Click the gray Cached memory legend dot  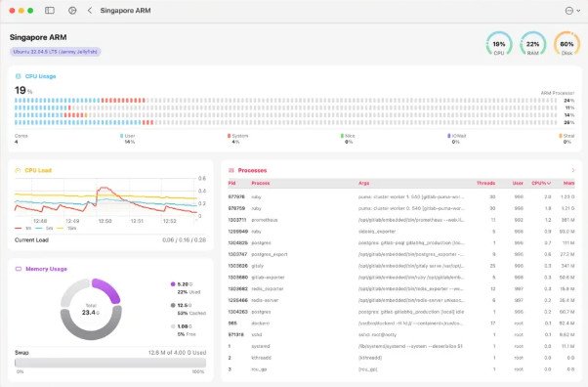tap(173, 305)
